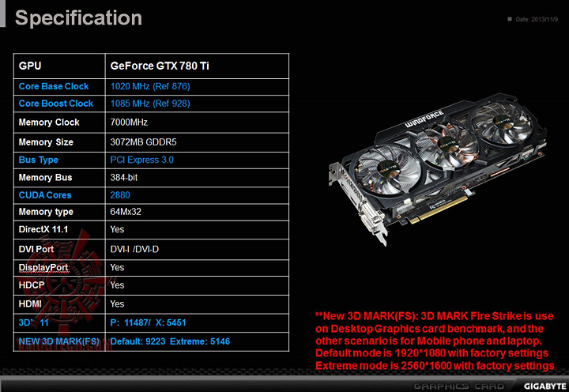Image resolution: width=569 pixels, height=392 pixels.
Task: Select the P: 11487/ X: 5451 score
Action: [x=148, y=322]
